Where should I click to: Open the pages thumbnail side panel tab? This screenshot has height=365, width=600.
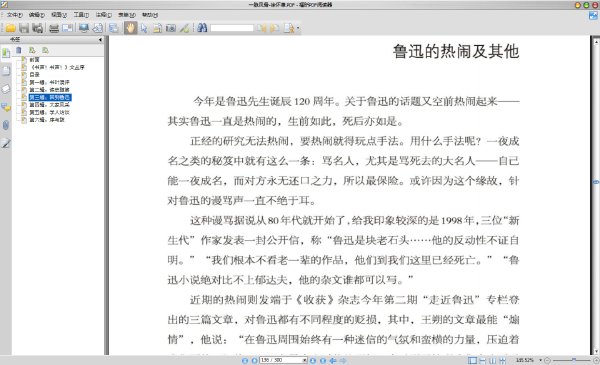click(x=6, y=71)
